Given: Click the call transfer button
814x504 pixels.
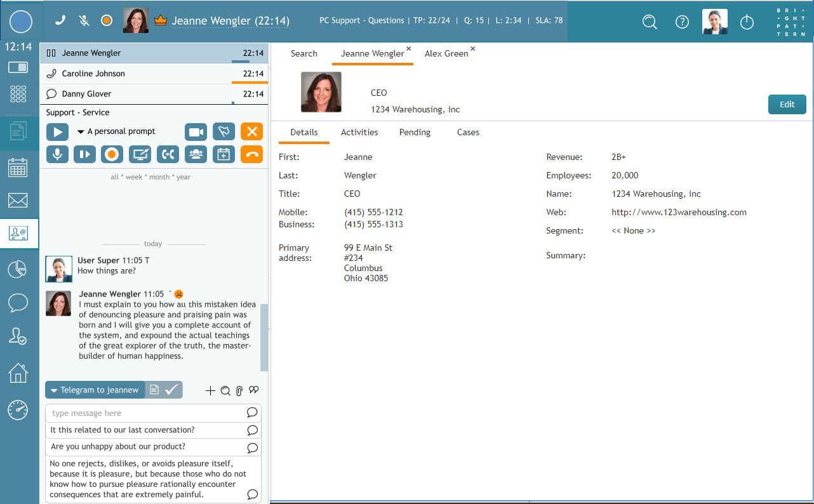Looking at the screenshot, I should pyautogui.click(x=168, y=154).
